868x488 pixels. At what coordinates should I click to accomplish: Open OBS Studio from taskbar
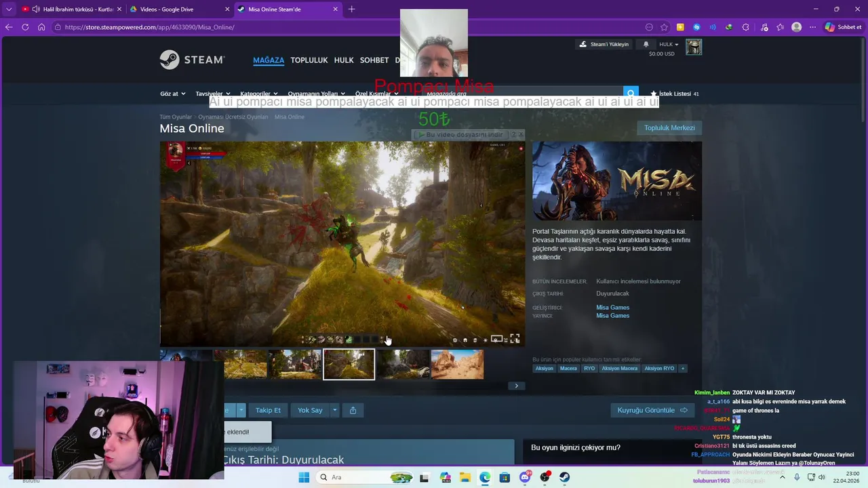click(x=545, y=477)
